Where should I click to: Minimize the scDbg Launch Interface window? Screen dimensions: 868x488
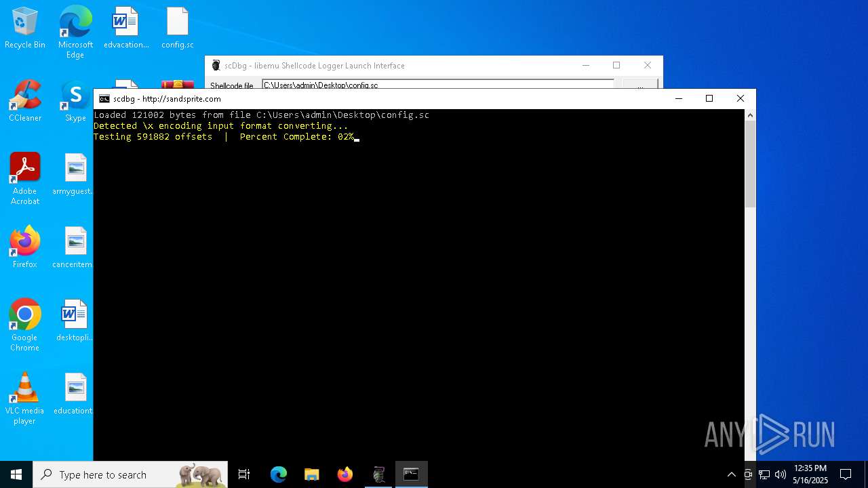[x=586, y=66]
